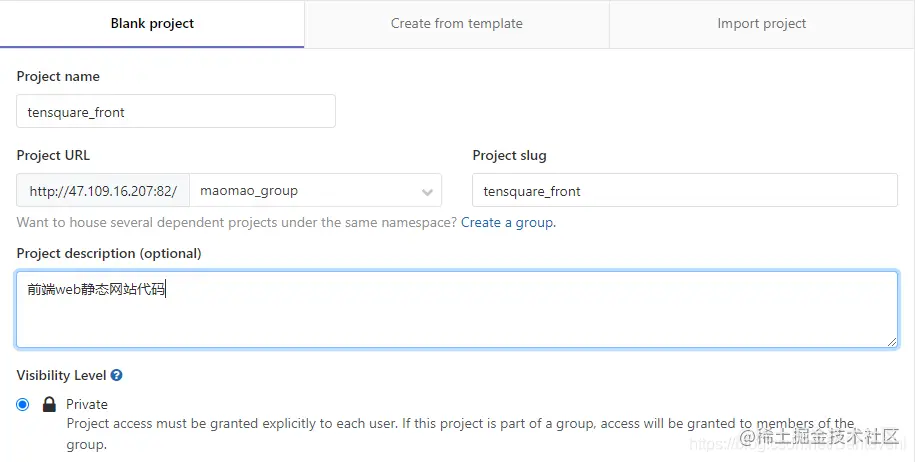Click the Project slug label
Screen dimensions: 915x462
tap(509, 156)
